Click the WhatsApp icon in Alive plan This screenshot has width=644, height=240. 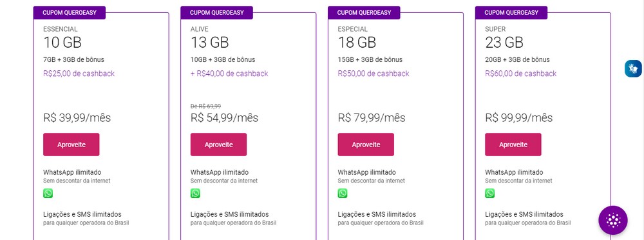pos(195,193)
